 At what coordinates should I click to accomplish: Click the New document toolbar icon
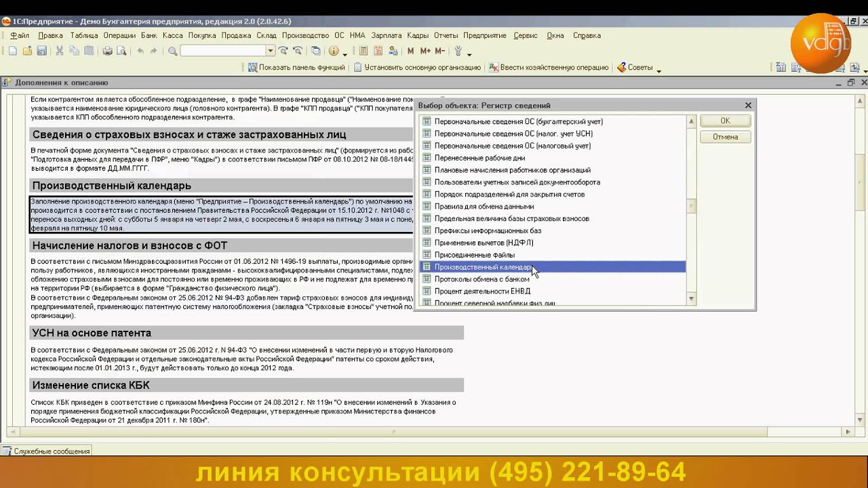12,51
